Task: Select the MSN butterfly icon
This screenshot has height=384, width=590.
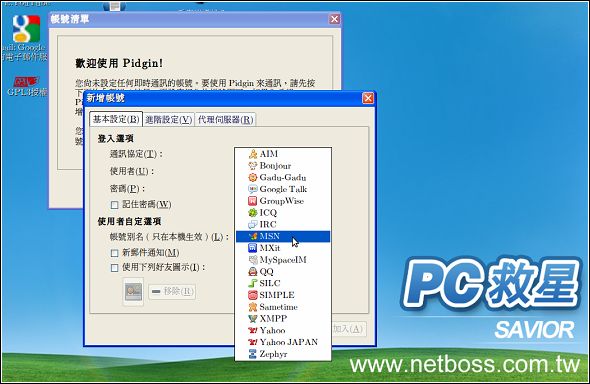Action: coord(253,236)
